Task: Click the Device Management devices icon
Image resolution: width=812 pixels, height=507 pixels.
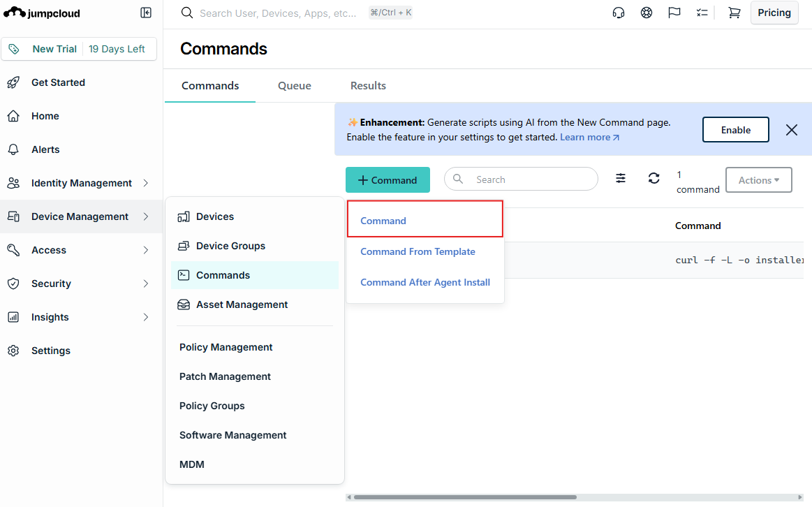Action: 13,216
